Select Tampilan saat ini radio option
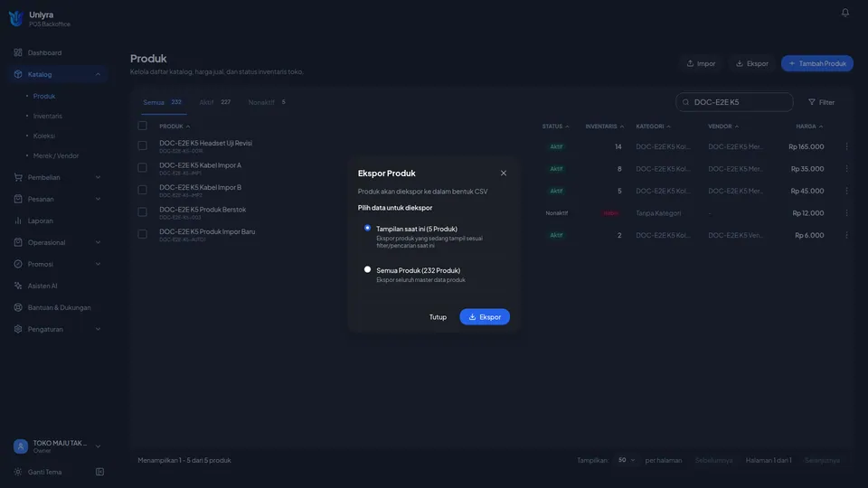Viewport: 868px width, 488px height. [367, 228]
